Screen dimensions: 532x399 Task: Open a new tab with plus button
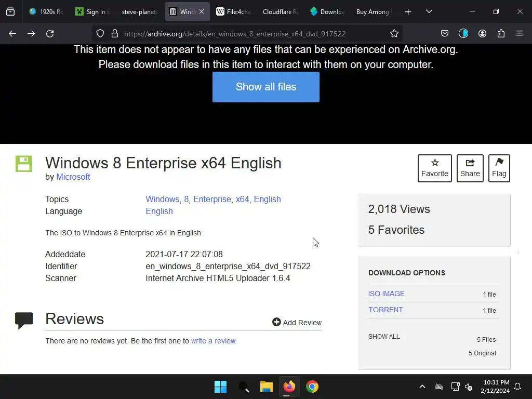click(x=408, y=12)
